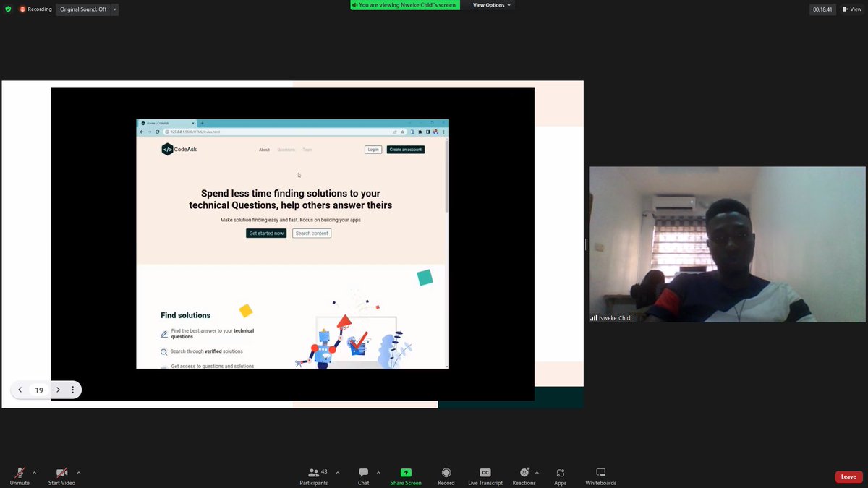Leave the meeting with the red button

click(x=848, y=476)
